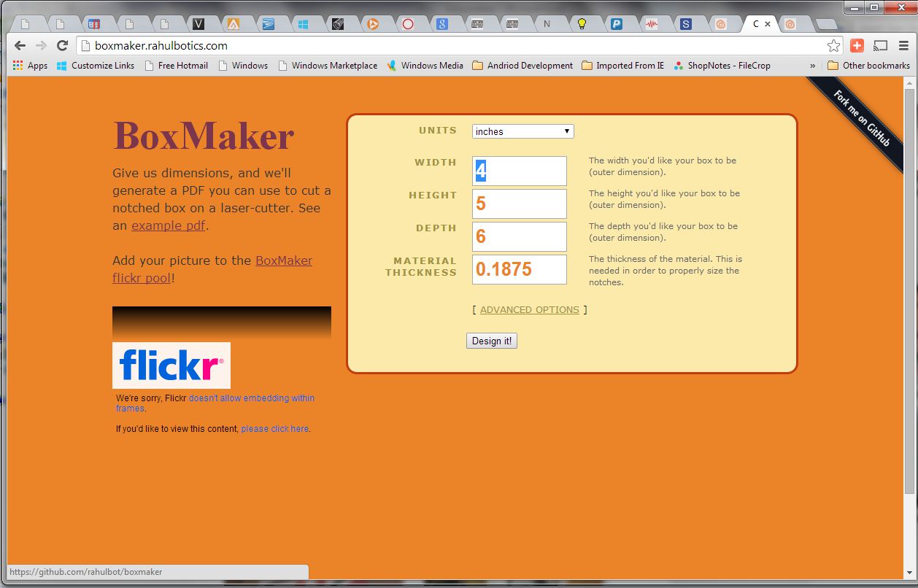
Task: Open the example pdf link
Action: click(169, 225)
